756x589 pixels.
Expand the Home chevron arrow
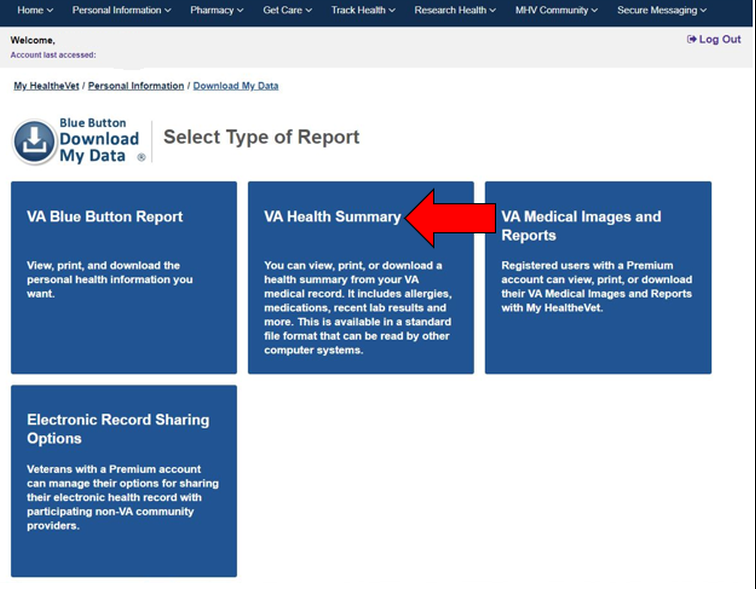pyautogui.click(x=50, y=11)
